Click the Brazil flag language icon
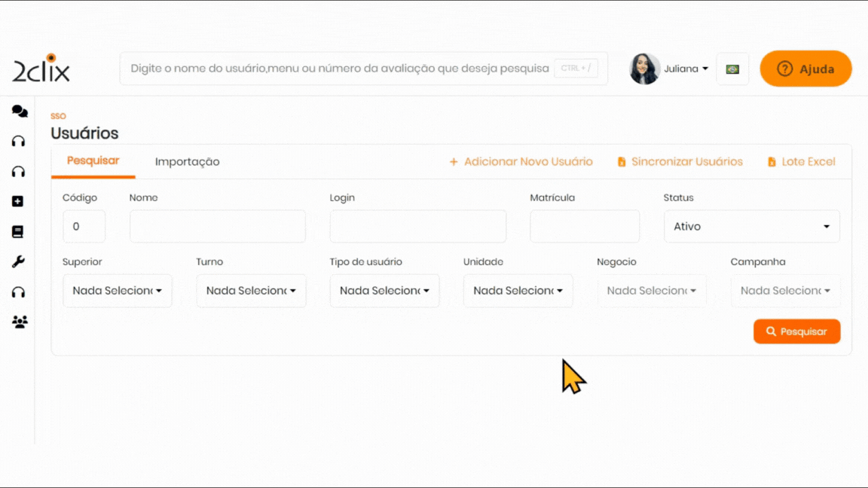Image resolution: width=868 pixels, height=488 pixels. 732,69
